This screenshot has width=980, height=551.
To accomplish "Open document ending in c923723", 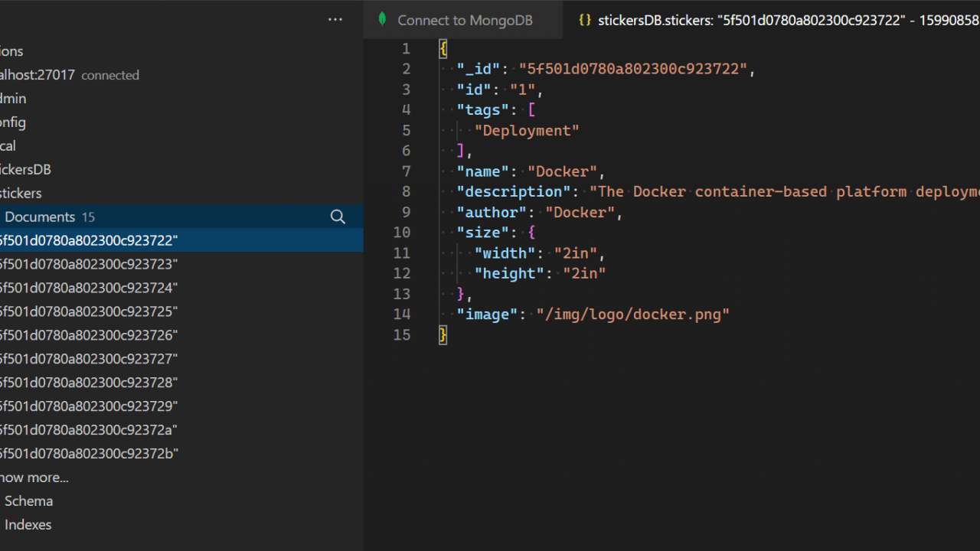I will 88,264.
